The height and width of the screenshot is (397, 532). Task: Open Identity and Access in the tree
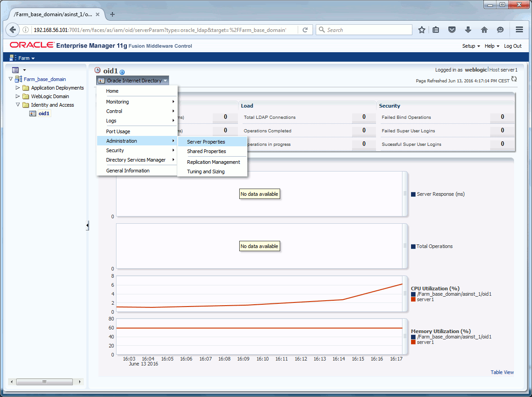(52, 105)
